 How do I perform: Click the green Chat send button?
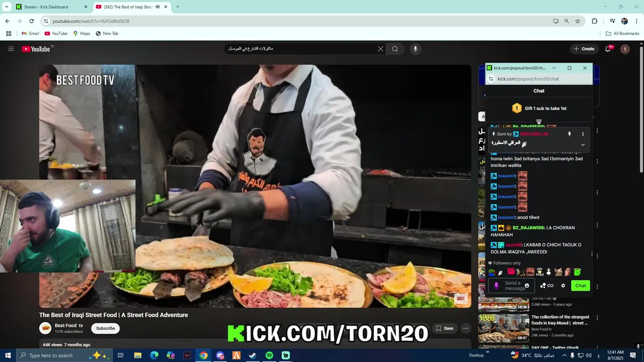(581, 286)
